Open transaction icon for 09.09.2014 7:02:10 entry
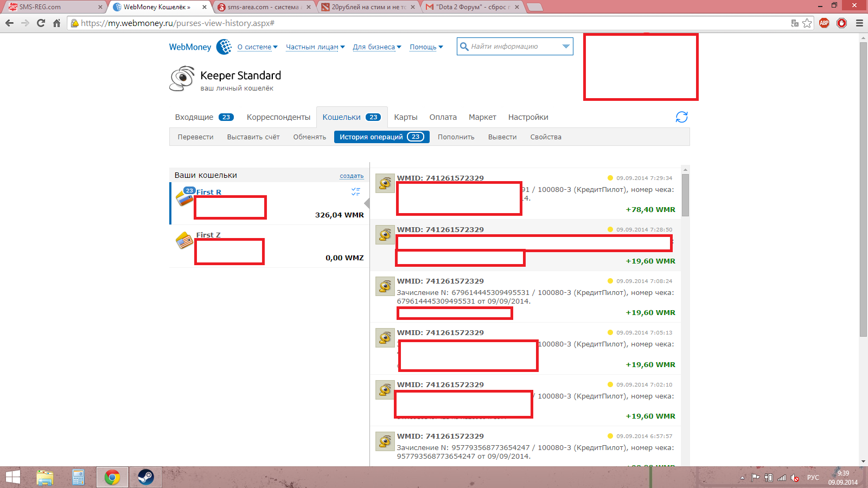The height and width of the screenshot is (488, 868). click(385, 390)
